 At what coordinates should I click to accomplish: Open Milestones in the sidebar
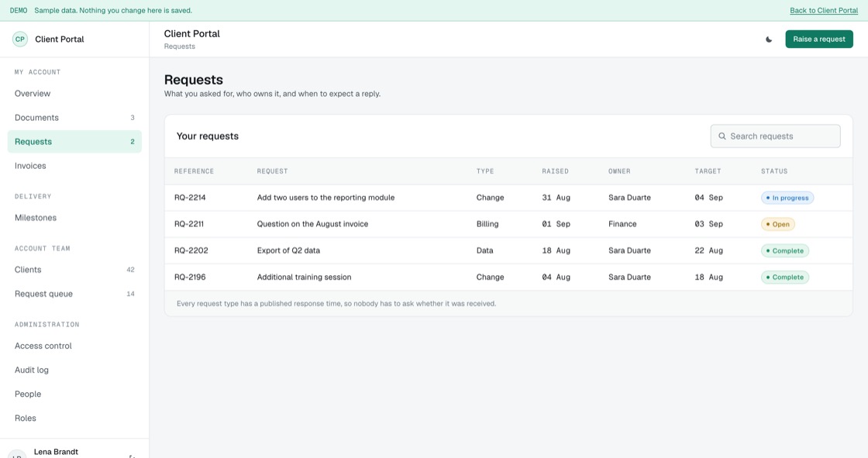pyautogui.click(x=74, y=218)
